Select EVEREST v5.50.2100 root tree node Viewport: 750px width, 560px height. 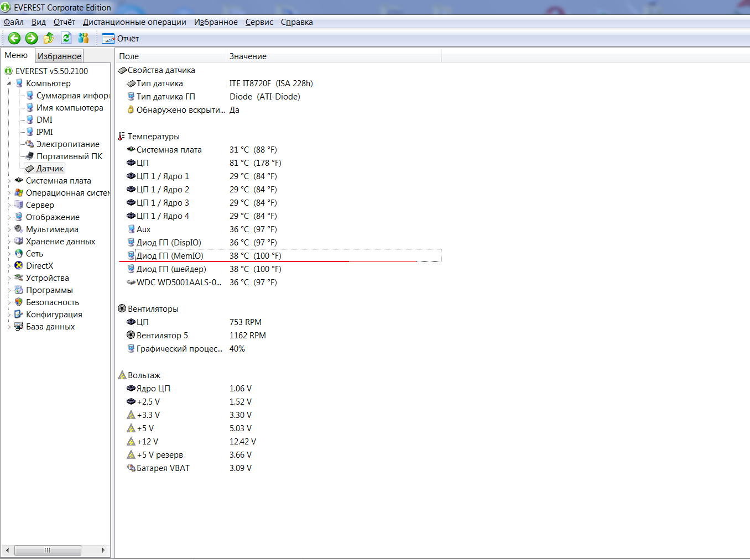pyautogui.click(x=51, y=71)
